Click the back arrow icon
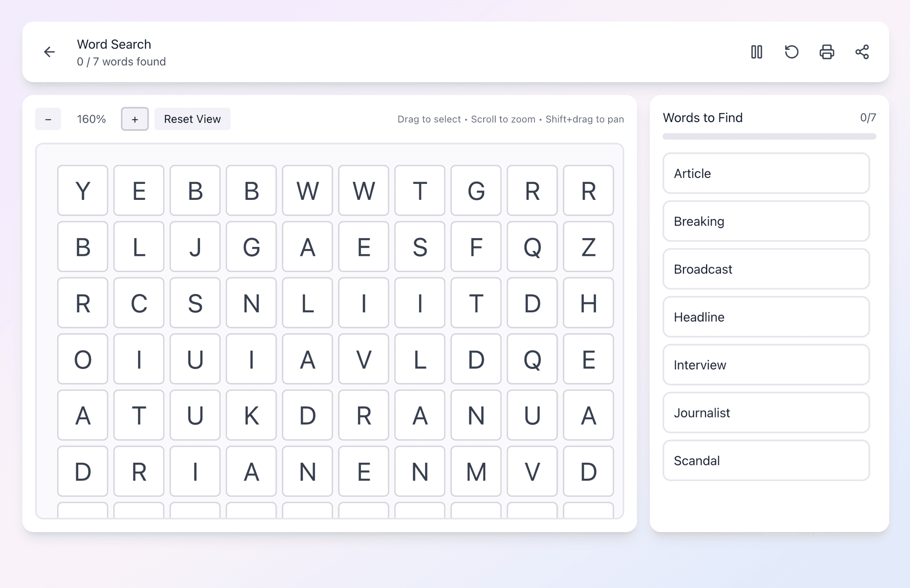The width and height of the screenshot is (910, 588). [x=49, y=52]
